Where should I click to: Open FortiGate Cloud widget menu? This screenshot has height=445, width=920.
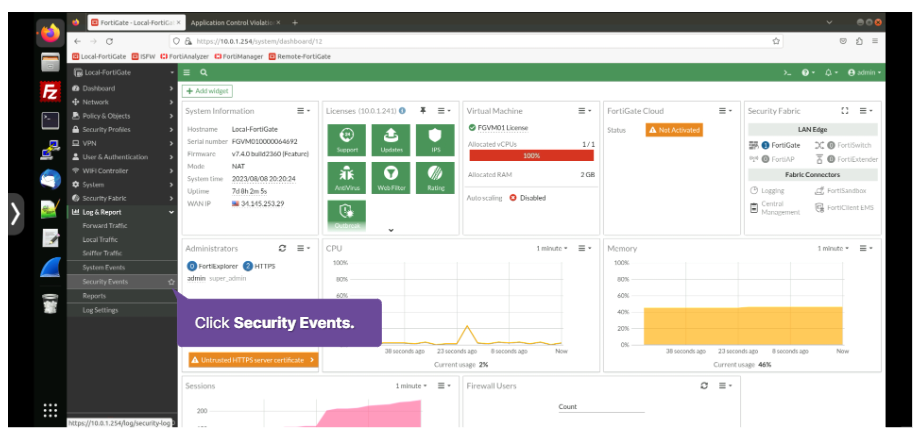point(726,111)
